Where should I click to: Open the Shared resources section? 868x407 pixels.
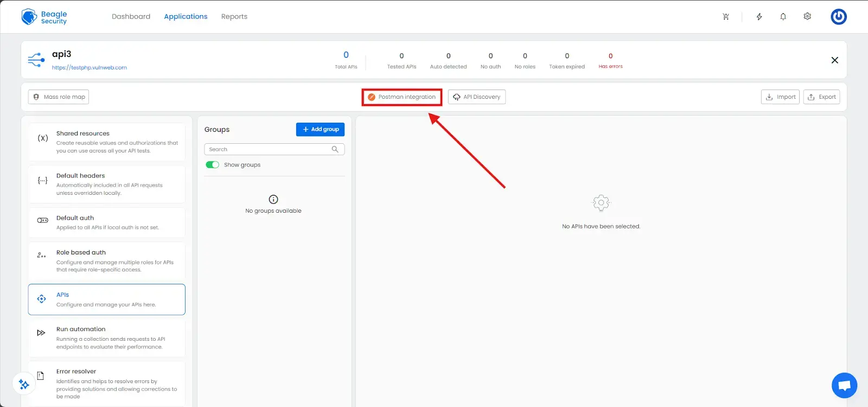[x=107, y=142]
